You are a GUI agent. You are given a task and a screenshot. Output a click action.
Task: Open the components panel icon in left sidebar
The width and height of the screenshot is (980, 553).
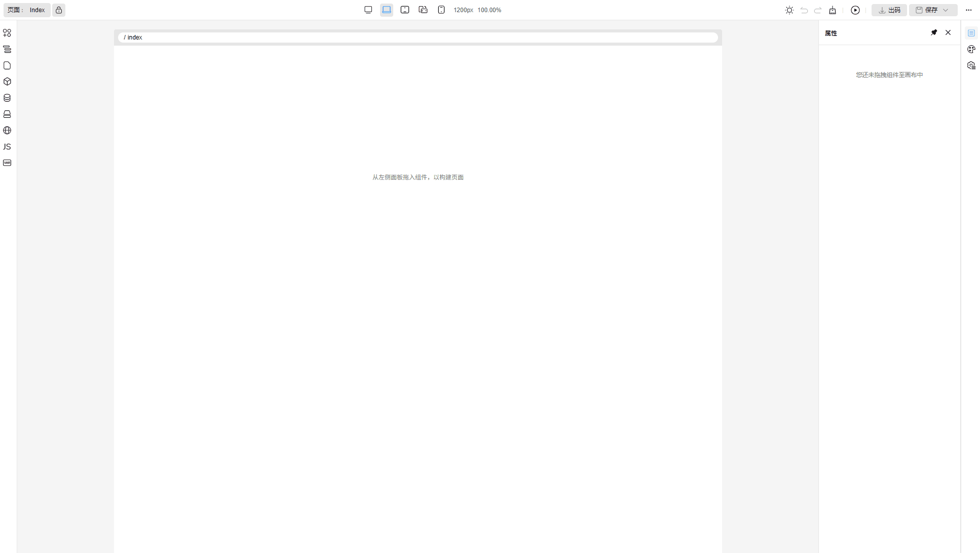7,33
